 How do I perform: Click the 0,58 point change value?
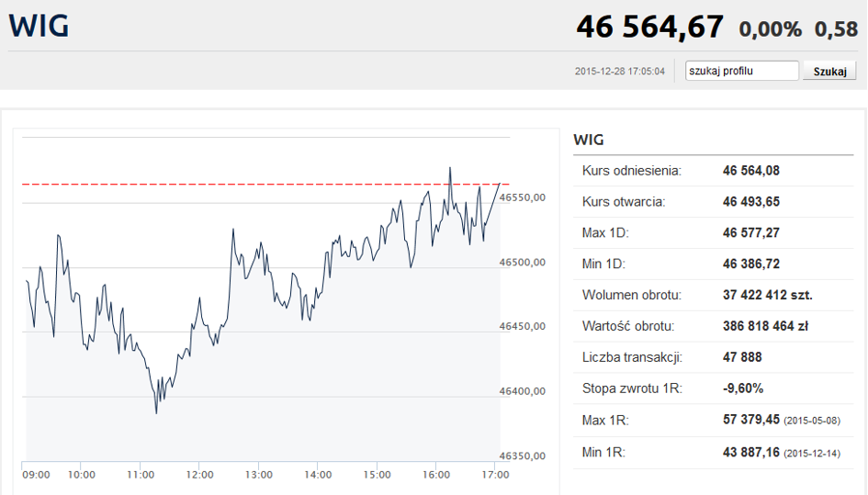pos(836,29)
